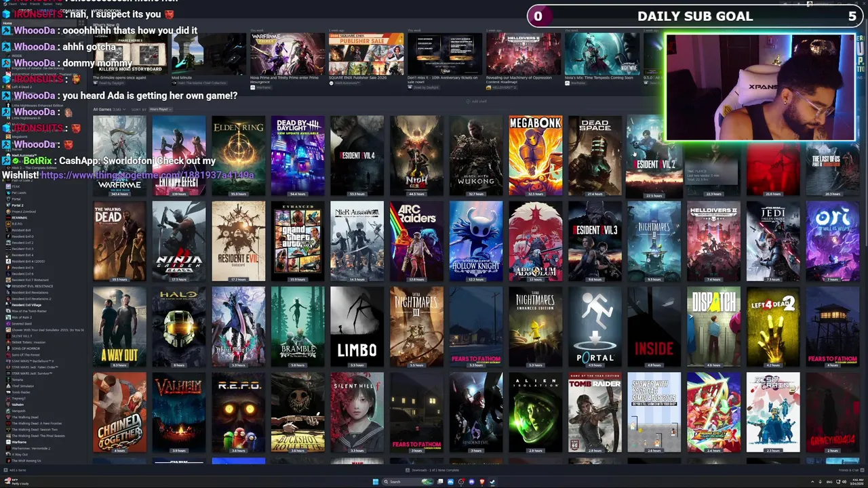This screenshot has height=488, width=868.
Task: Open Ori and the Will of the Wisps cover
Action: coord(833,241)
